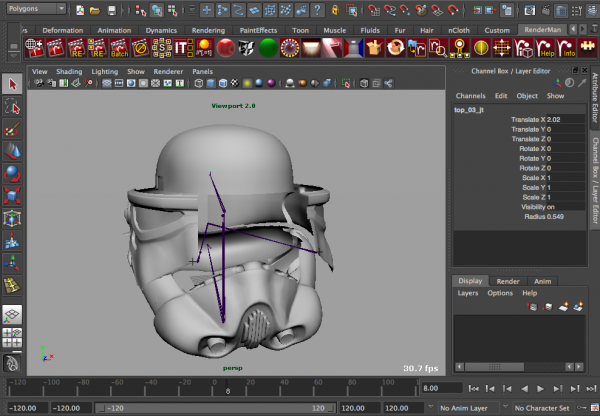Screen dimensions: 600x416
Task: Open the viewport Lighting menu
Action: [x=104, y=72]
